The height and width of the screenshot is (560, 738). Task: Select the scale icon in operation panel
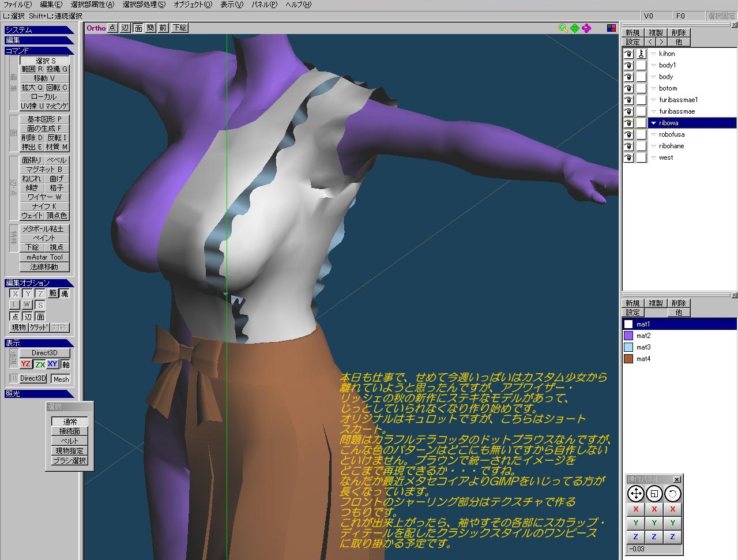pos(654,494)
